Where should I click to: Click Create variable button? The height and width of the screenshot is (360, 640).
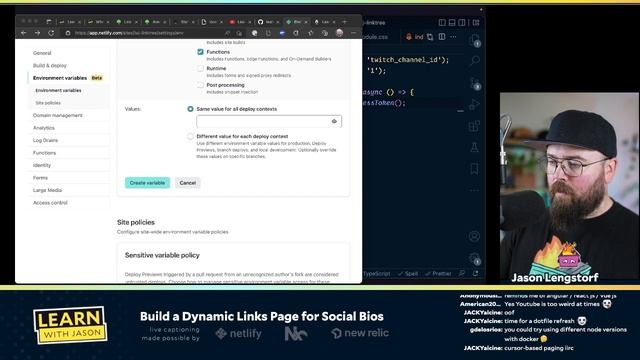147,183
